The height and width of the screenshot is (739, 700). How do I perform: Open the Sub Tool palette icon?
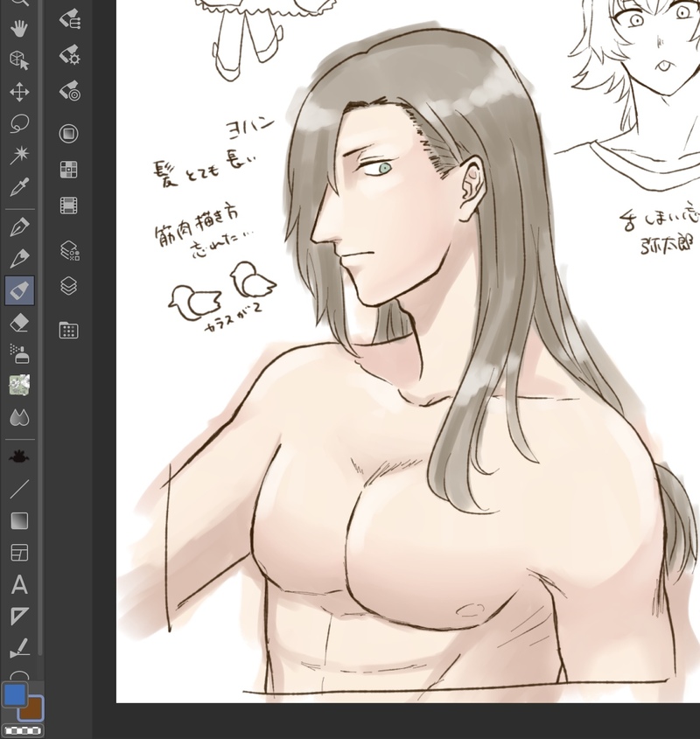tap(69, 20)
